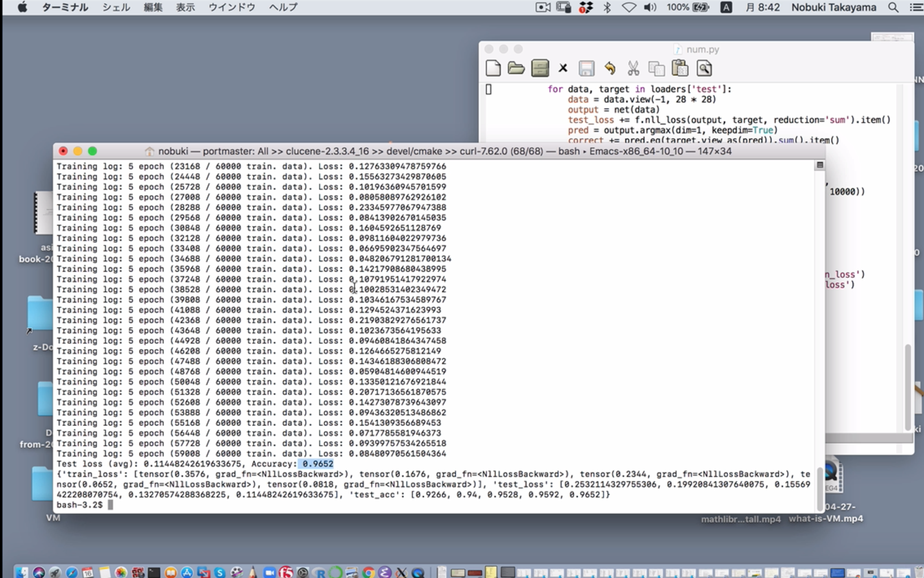Open Skype from the Dock
The height and width of the screenshot is (578, 924).
[x=220, y=572]
